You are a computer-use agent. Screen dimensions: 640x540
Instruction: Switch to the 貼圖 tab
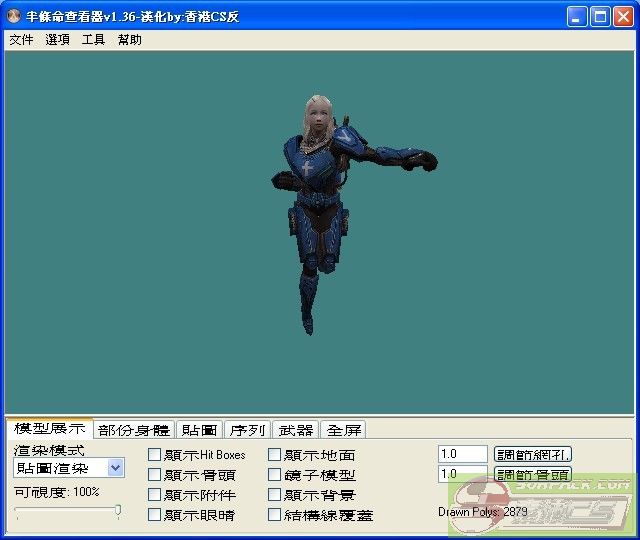[x=199, y=430]
